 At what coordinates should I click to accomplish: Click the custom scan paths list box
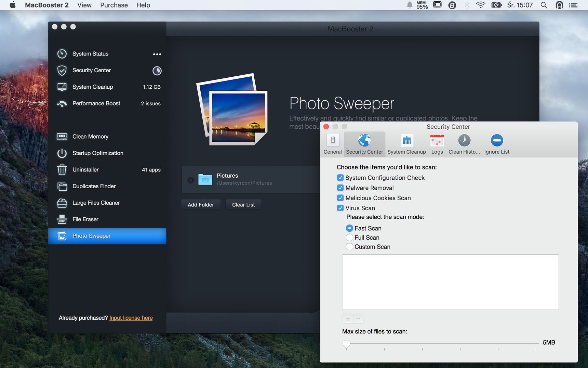tap(451, 282)
